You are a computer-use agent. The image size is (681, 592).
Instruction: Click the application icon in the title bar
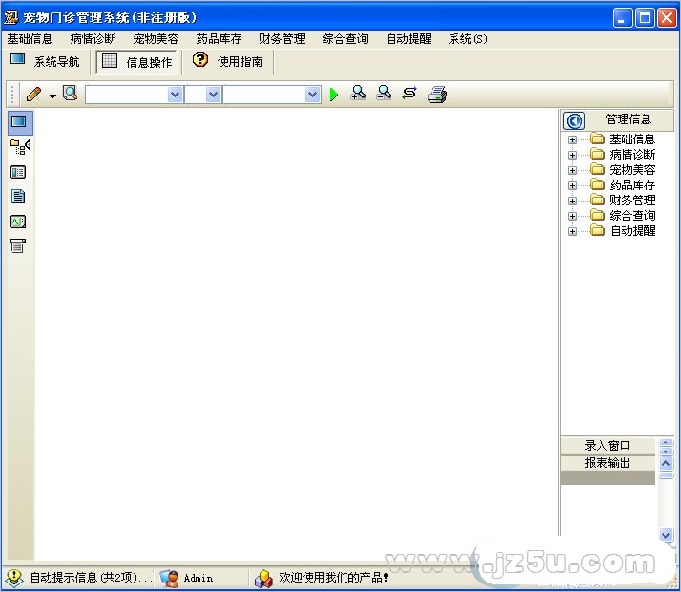(x=11, y=17)
